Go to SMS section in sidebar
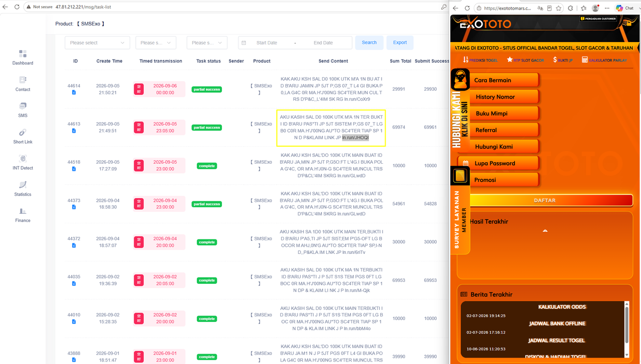The width and height of the screenshot is (641, 364). pyautogui.click(x=23, y=110)
